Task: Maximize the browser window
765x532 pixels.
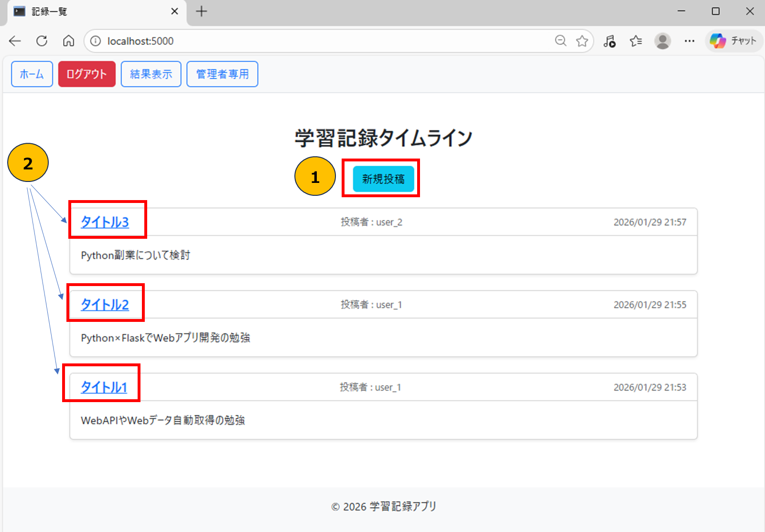Action: point(716,11)
